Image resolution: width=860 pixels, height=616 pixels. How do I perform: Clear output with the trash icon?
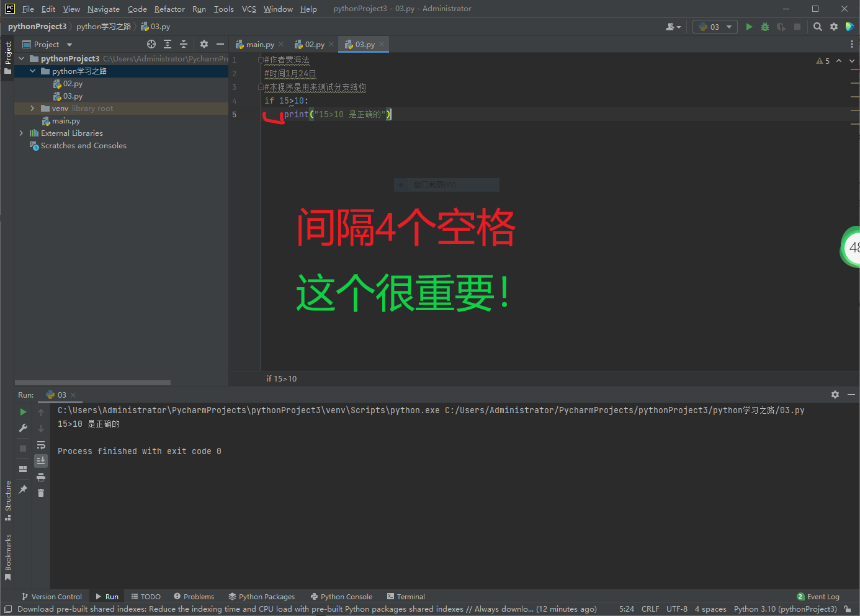click(x=41, y=493)
